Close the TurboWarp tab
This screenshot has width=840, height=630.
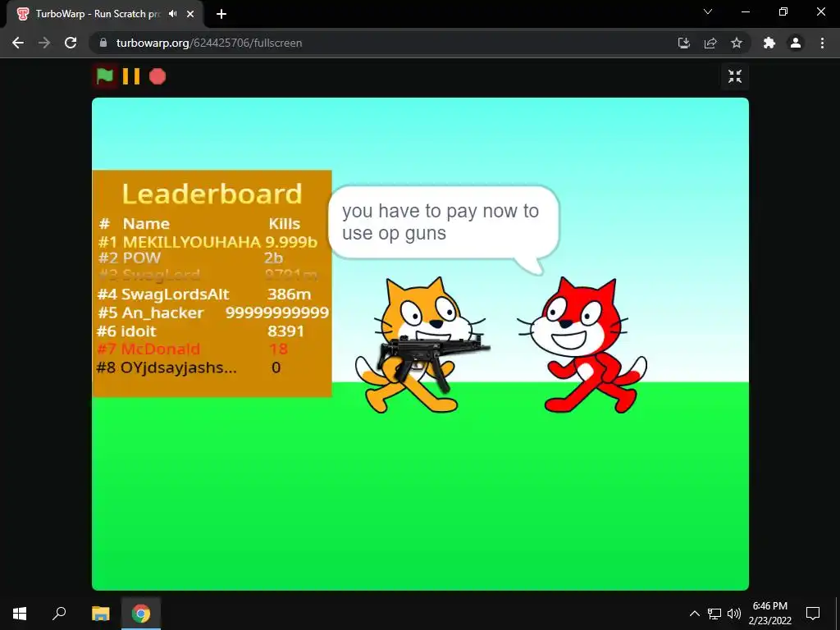[190, 14]
